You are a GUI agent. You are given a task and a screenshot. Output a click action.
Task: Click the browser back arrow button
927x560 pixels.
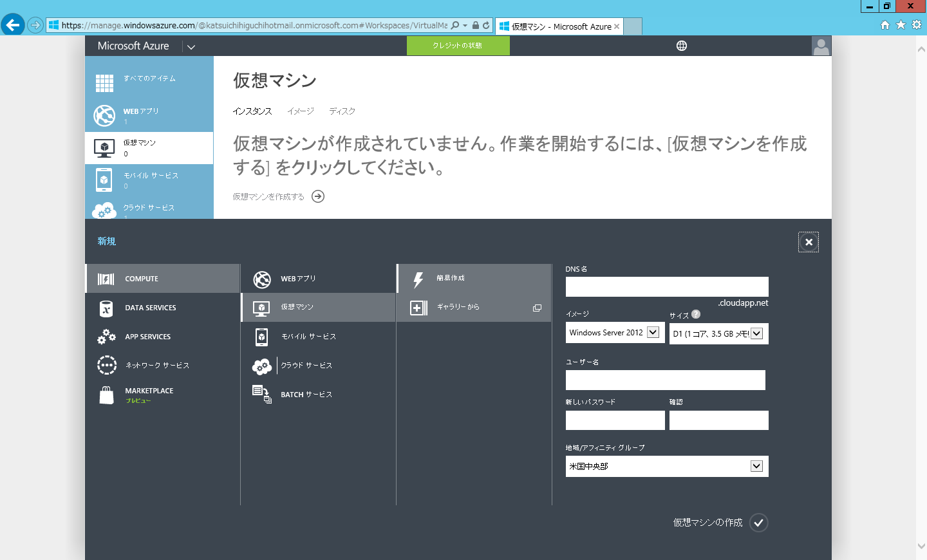(x=12, y=25)
